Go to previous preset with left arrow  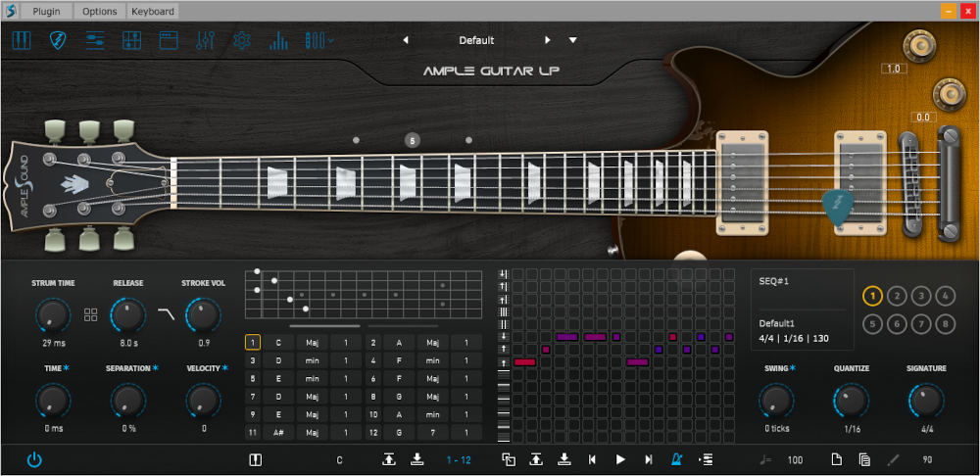coord(406,40)
